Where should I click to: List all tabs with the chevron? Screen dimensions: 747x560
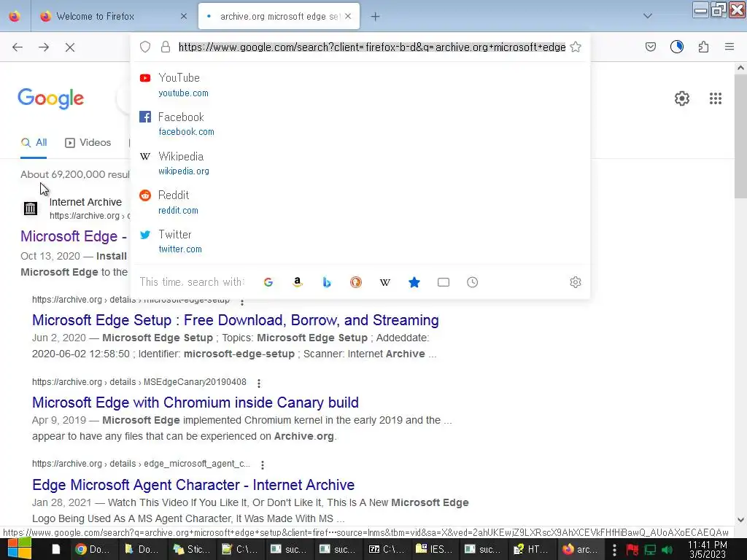pos(648,16)
